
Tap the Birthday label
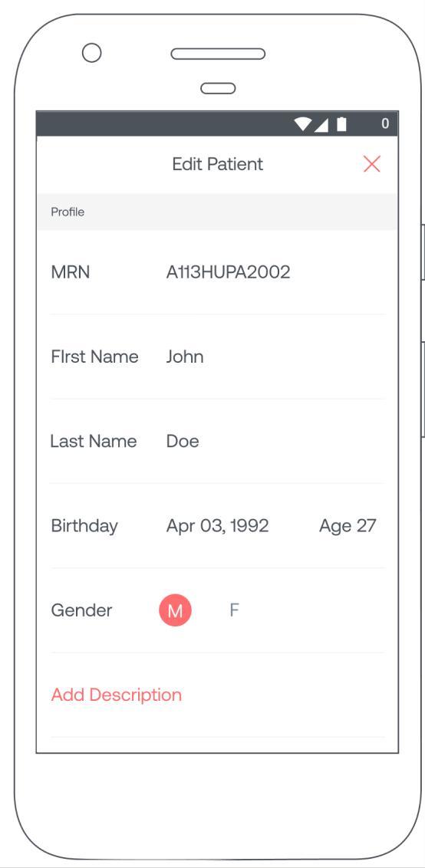click(x=84, y=526)
